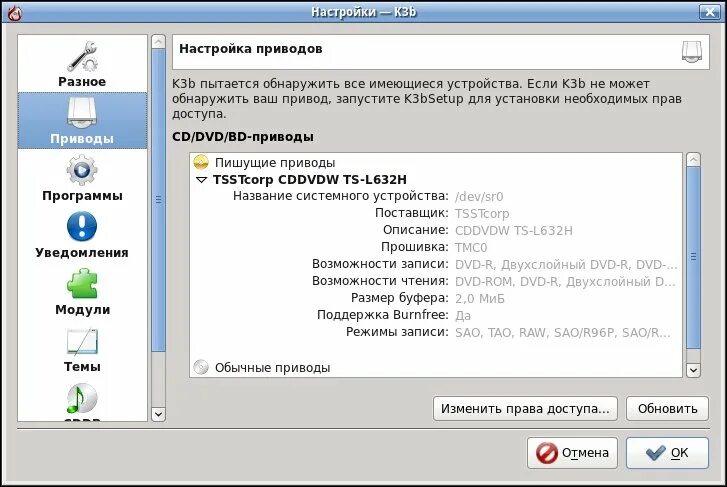Open the Разное settings section

pyautogui.click(x=82, y=64)
